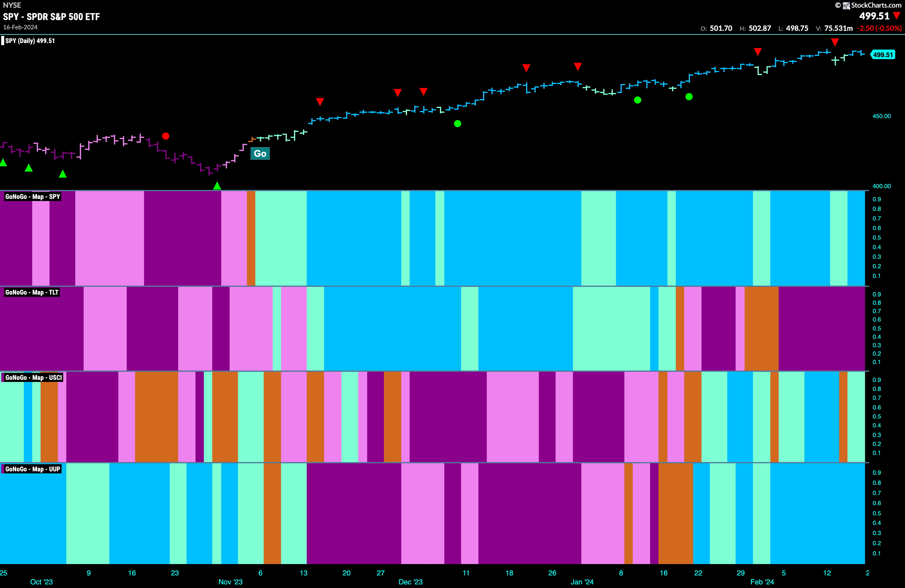Click the cyan 499.51 price tag on axis
The image size is (905, 588).
[883, 55]
